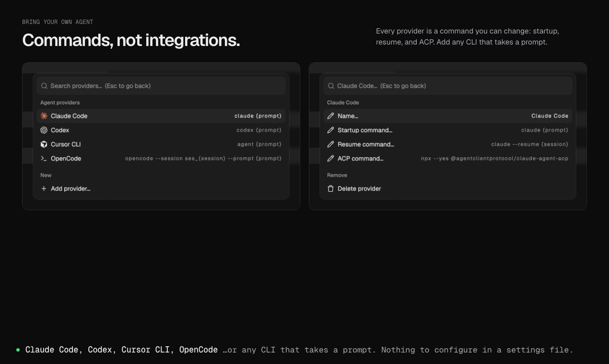
Task: Click the 'codex {prompt}' command text
Action: pyautogui.click(x=259, y=130)
